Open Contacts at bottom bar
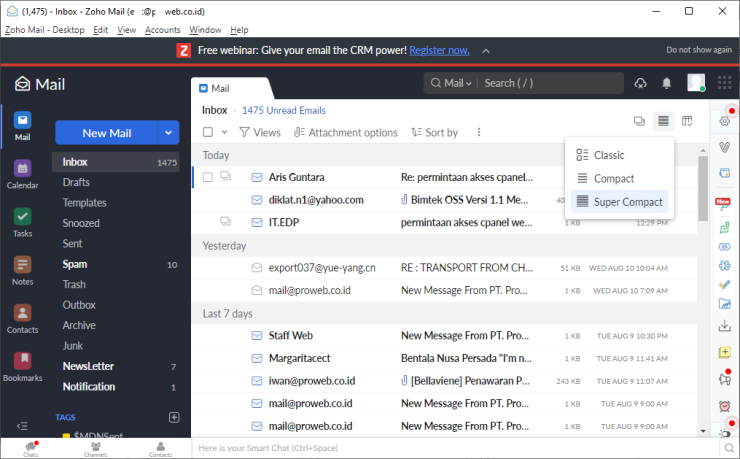This screenshot has width=740, height=459. pyautogui.click(x=160, y=449)
